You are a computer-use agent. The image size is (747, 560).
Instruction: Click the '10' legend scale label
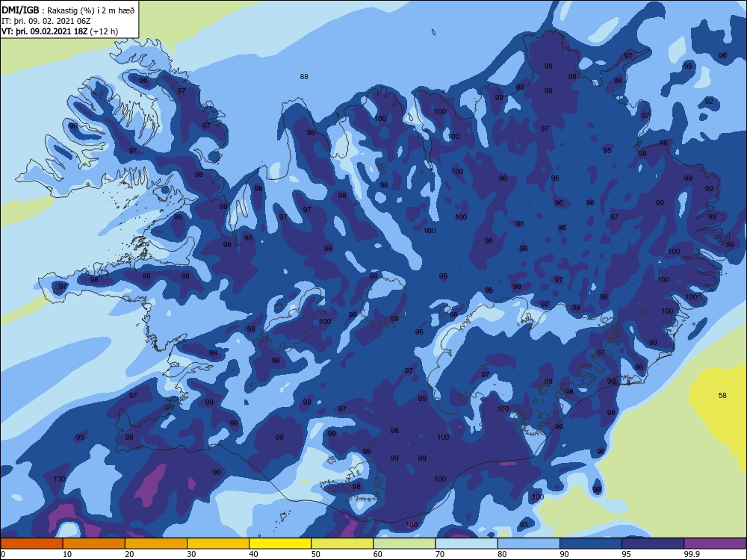coord(67,554)
